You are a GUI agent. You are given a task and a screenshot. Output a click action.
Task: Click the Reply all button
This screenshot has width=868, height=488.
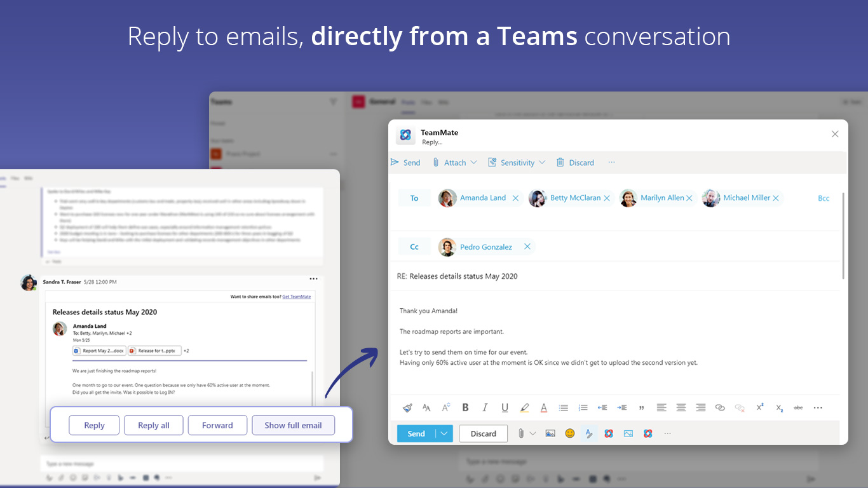pyautogui.click(x=154, y=425)
